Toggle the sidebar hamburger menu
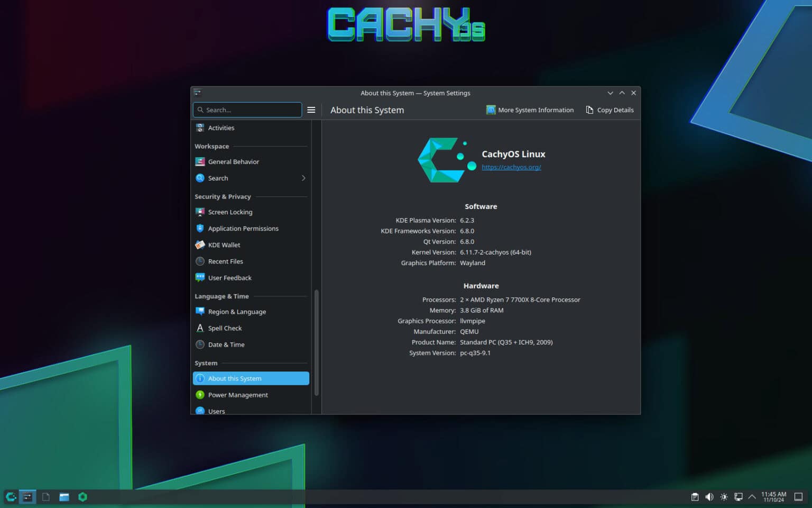Viewport: 812px width, 508px height. 311,110
